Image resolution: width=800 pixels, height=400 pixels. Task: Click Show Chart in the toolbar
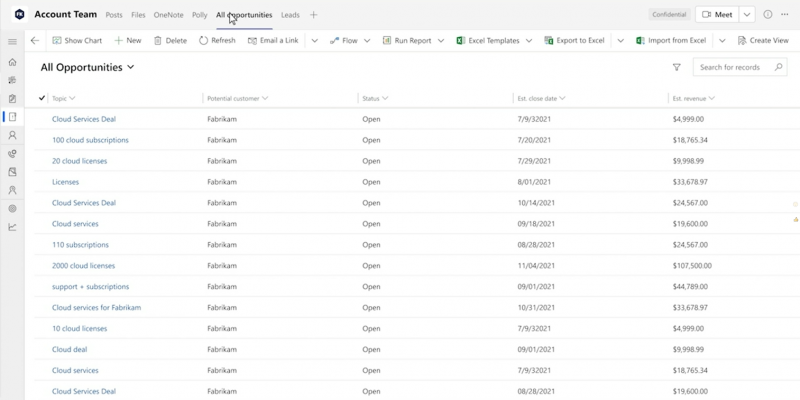click(x=77, y=40)
